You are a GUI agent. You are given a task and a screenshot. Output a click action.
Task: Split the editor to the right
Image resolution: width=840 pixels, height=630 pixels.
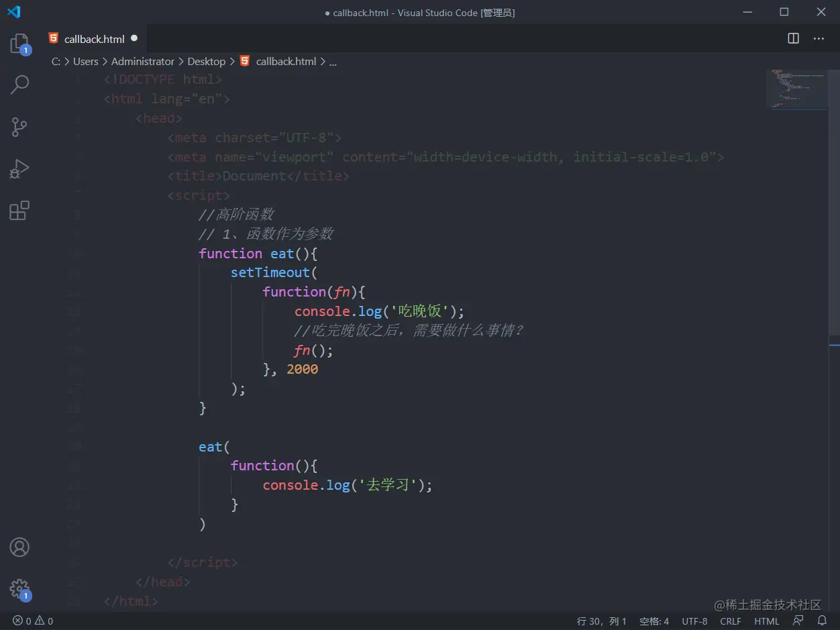pyautogui.click(x=793, y=38)
